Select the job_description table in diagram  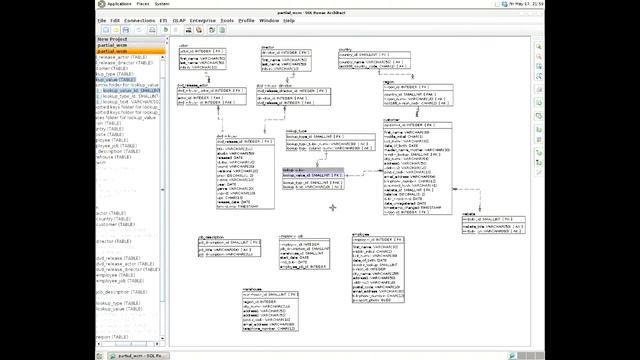pos(229,248)
